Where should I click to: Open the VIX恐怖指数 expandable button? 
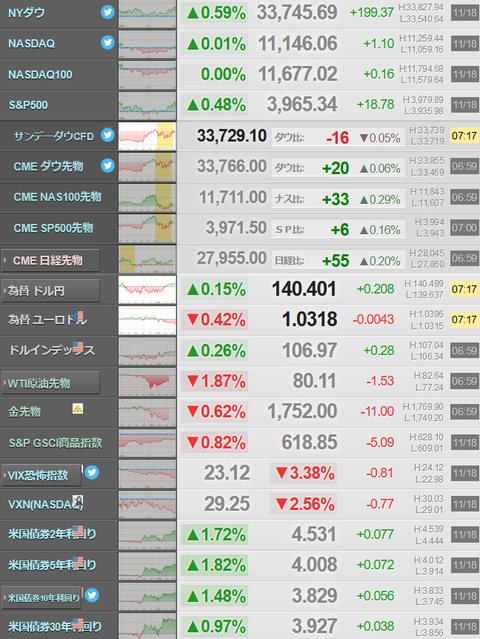point(42,475)
